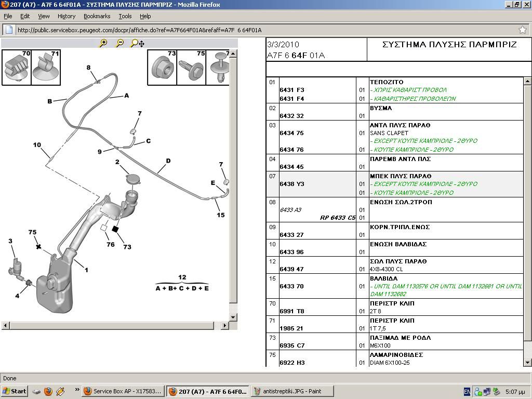Click part number 6433 27
The image size is (532, 399).
tap(291, 235)
